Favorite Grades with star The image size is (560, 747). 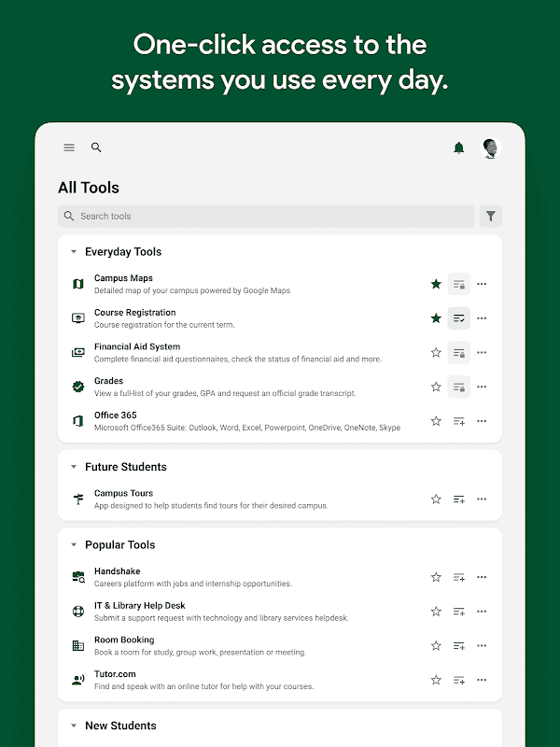[x=436, y=387]
